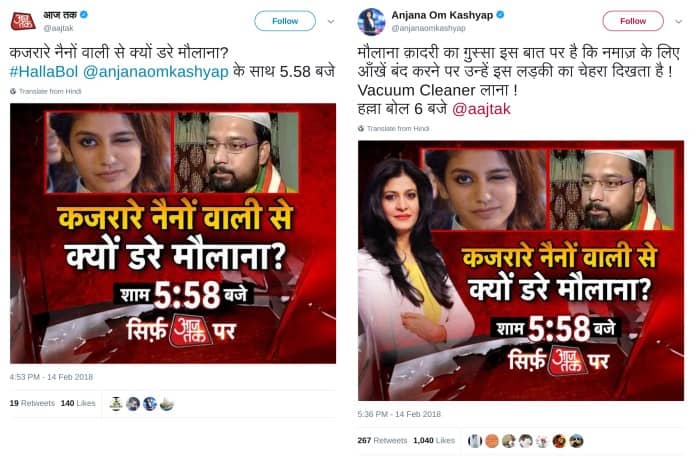The height and width of the screenshot is (458, 696).
Task: Open the 5:36 PM - 14 Feb 2018 timestamp
Action: (399, 414)
